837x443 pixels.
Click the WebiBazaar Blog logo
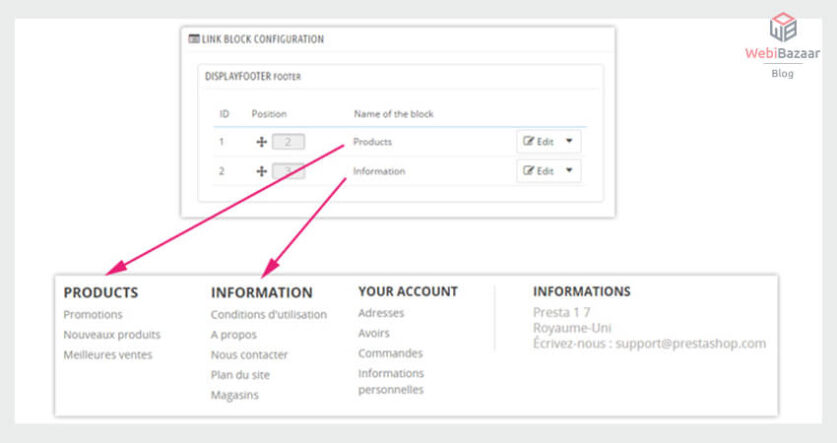pos(782,45)
